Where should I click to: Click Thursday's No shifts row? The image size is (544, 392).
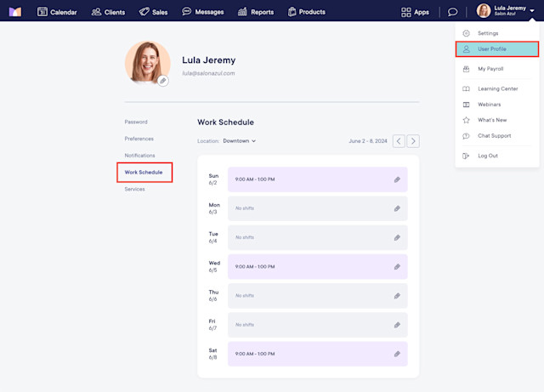point(317,296)
